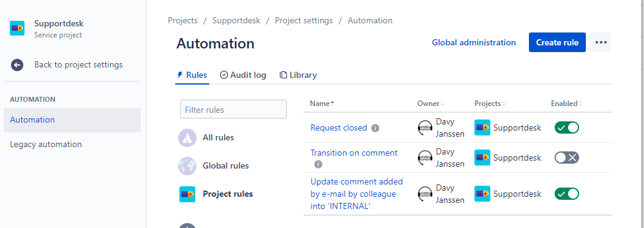The width and height of the screenshot is (644, 228).
Task: Sort rules by Enabled column
Action: tap(566, 104)
